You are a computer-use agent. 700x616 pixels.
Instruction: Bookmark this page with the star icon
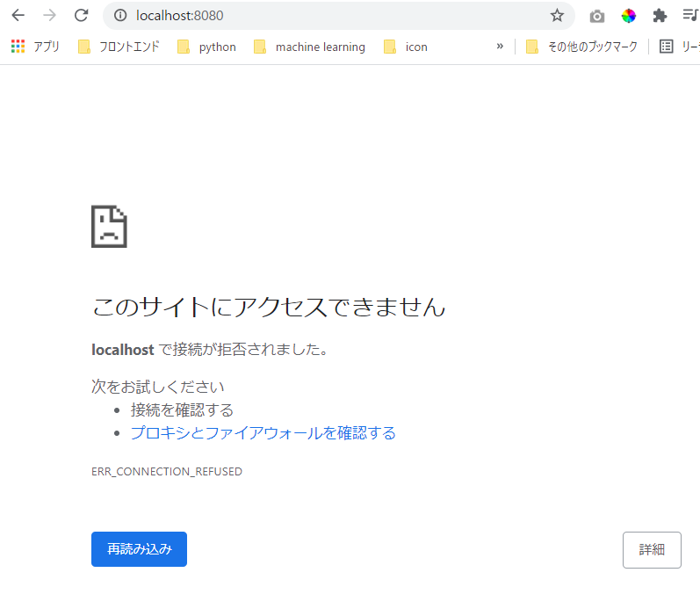pyautogui.click(x=557, y=16)
